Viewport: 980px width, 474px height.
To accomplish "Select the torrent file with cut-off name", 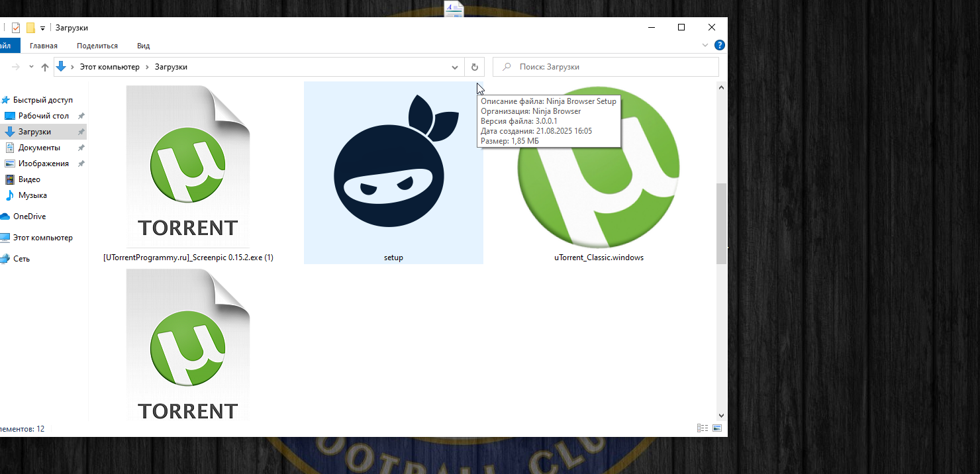I will [x=188, y=344].
